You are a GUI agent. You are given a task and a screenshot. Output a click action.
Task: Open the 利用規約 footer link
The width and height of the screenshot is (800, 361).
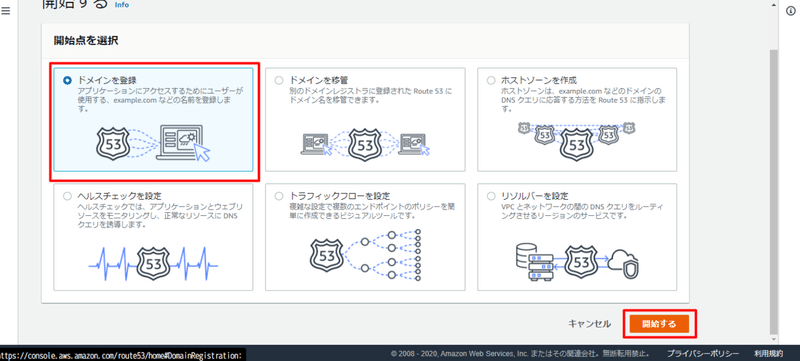768,353
